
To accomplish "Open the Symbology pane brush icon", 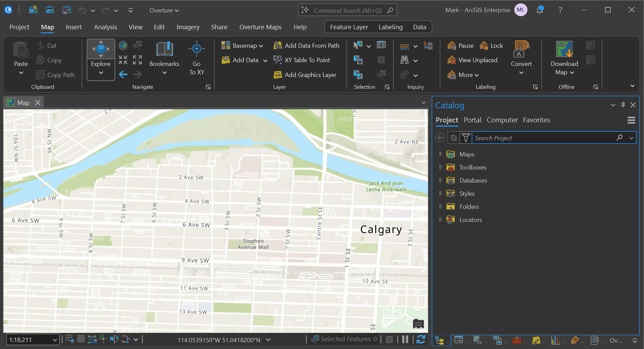I will [x=536, y=340].
